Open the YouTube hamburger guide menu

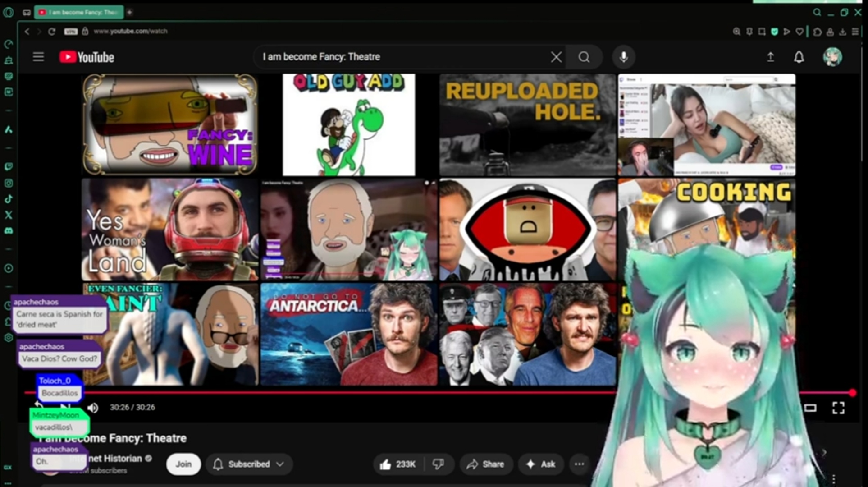tap(38, 57)
